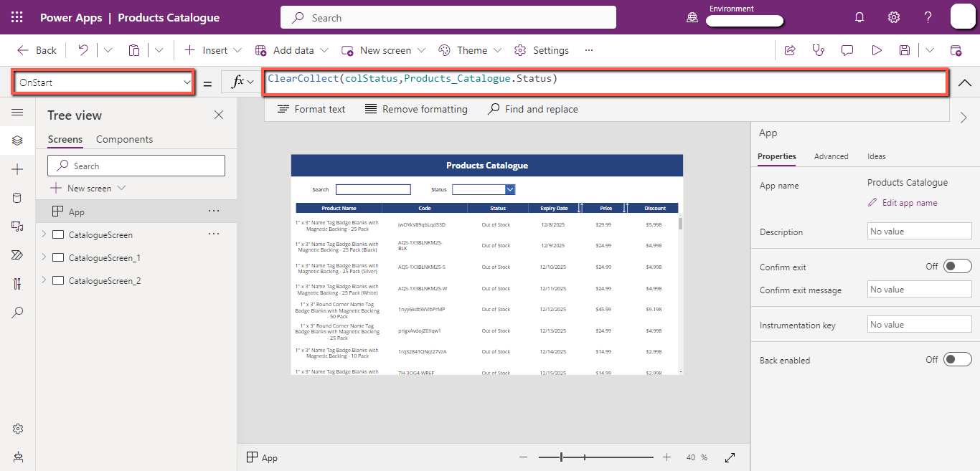Save the app with disk icon
980x471 pixels.
pyautogui.click(x=905, y=50)
